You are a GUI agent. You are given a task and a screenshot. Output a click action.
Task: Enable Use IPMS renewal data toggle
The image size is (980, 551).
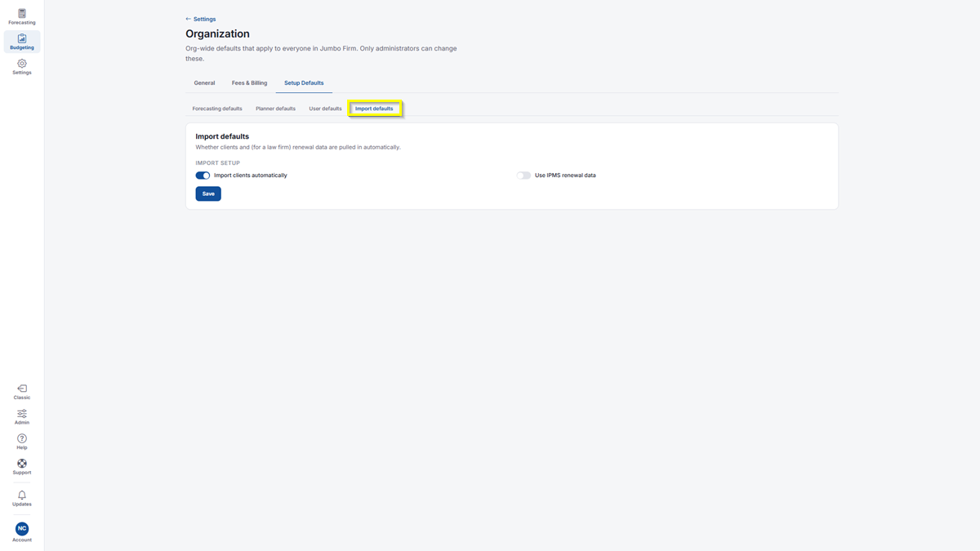coord(523,176)
